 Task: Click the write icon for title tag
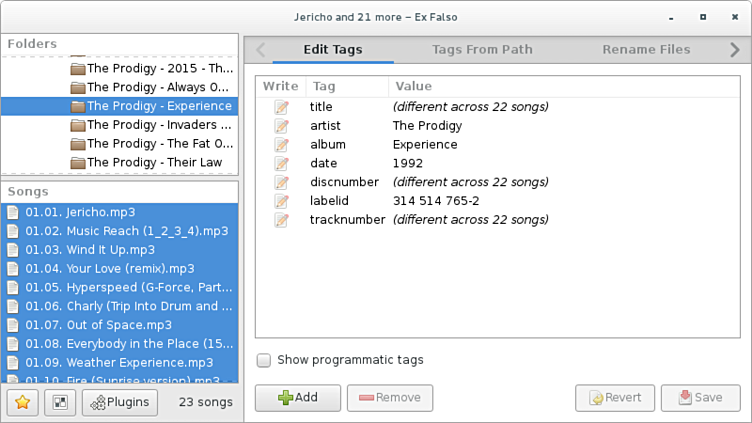281,107
